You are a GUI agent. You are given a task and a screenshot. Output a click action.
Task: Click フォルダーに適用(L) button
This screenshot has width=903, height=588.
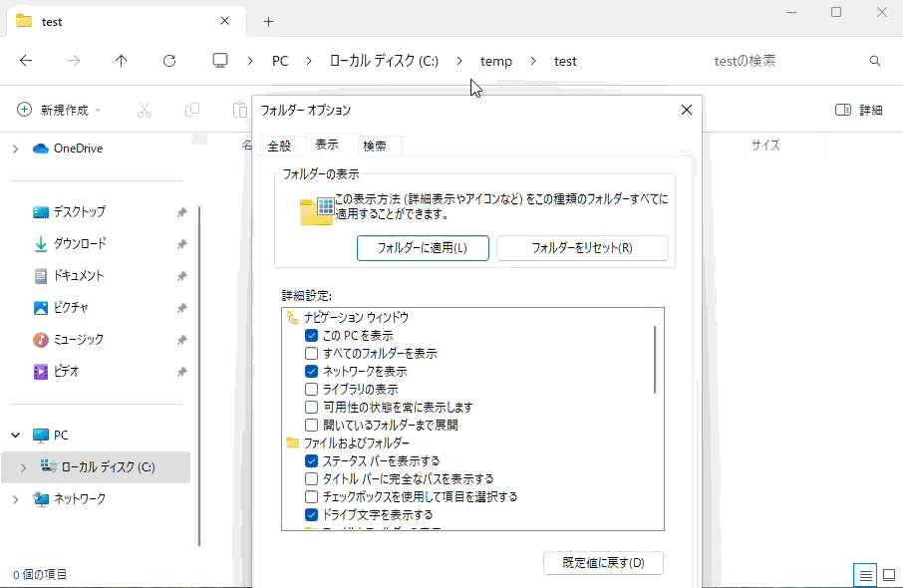(x=423, y=247)
